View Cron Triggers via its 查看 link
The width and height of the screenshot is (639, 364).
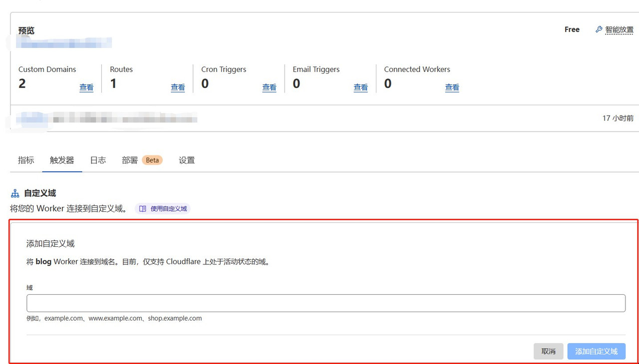(x=269, y=87)
